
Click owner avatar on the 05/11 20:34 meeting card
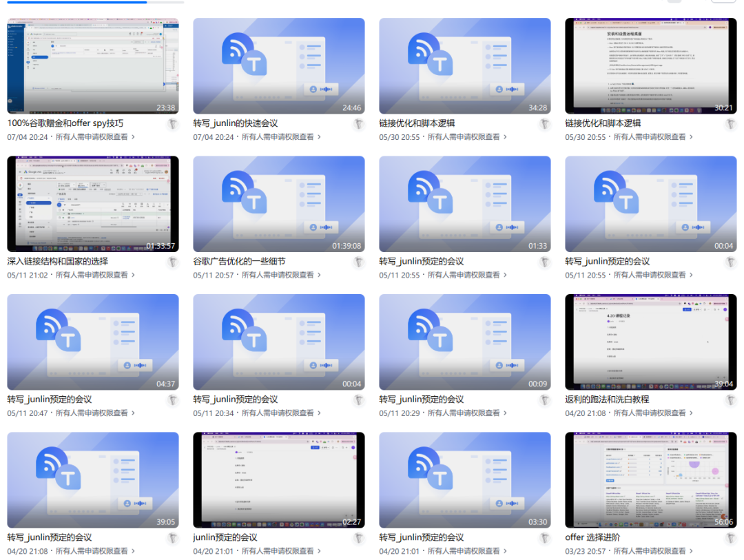click(x=359, y=401)
